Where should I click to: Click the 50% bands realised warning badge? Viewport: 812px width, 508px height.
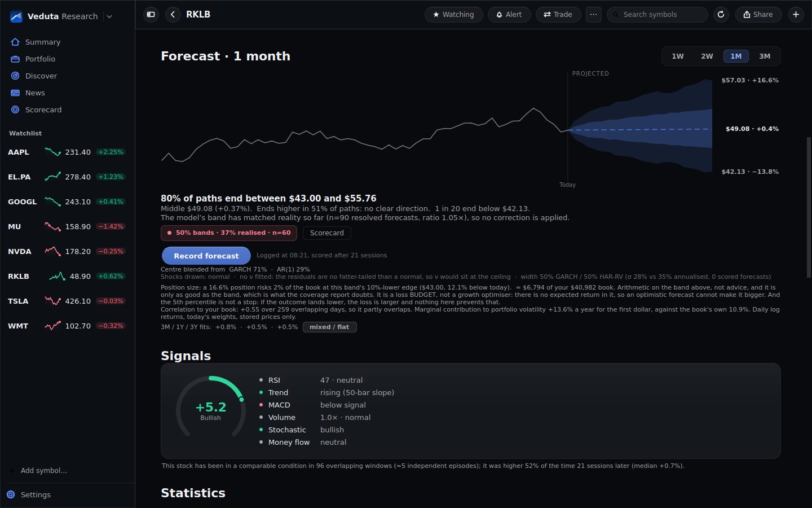pos(229,233)
